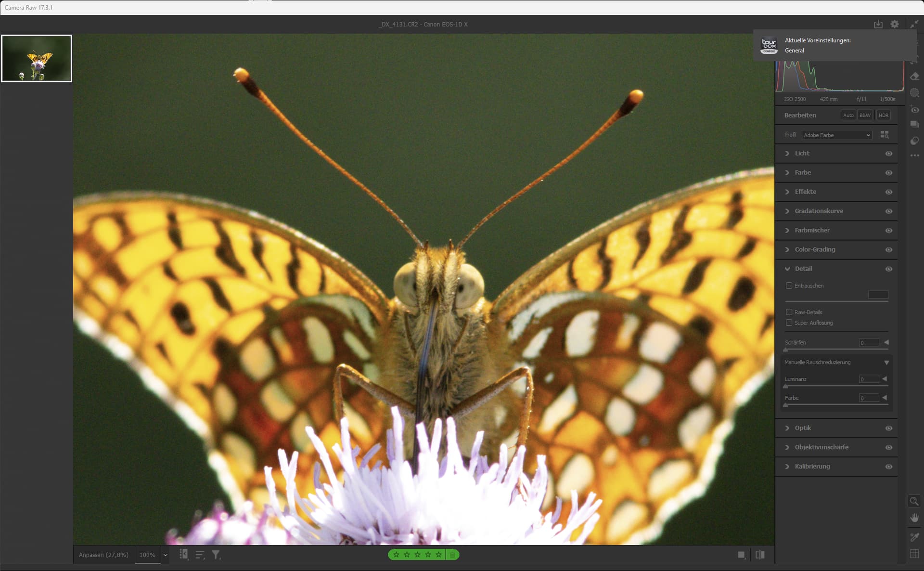Check the Super Auflösung option

[789, 323]
